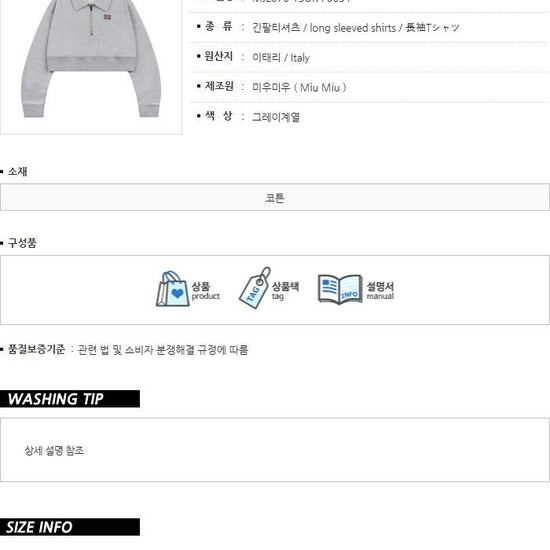Click the 소재 section heading

coord(17,172)
